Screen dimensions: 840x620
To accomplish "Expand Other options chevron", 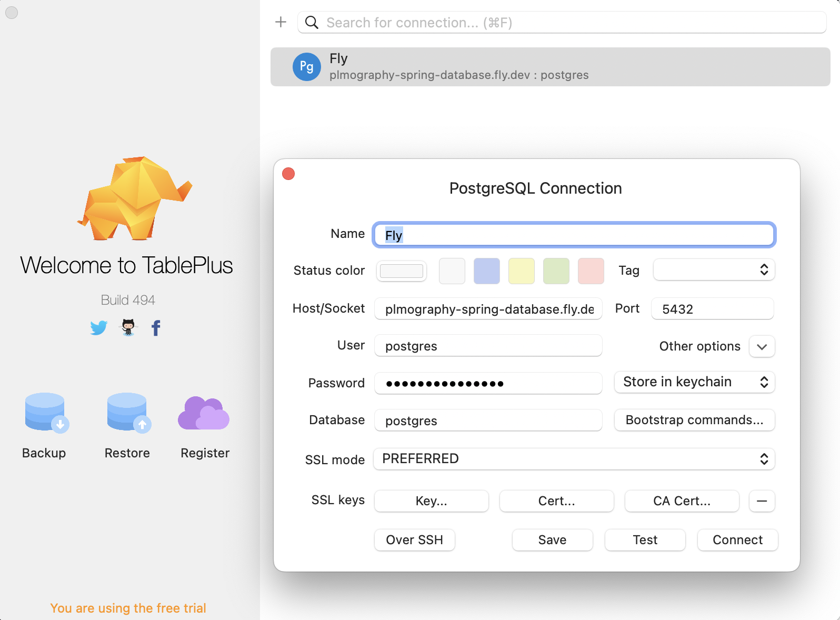I will point(762,346).
